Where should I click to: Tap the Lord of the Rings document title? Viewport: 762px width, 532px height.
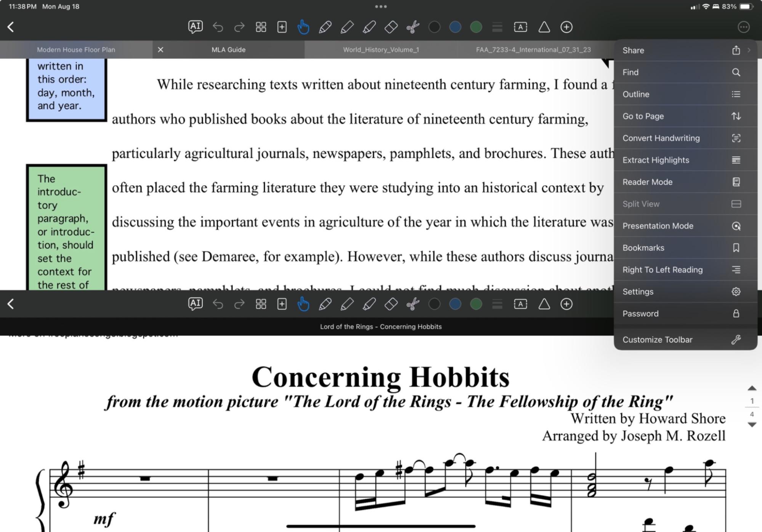point(381,327)
